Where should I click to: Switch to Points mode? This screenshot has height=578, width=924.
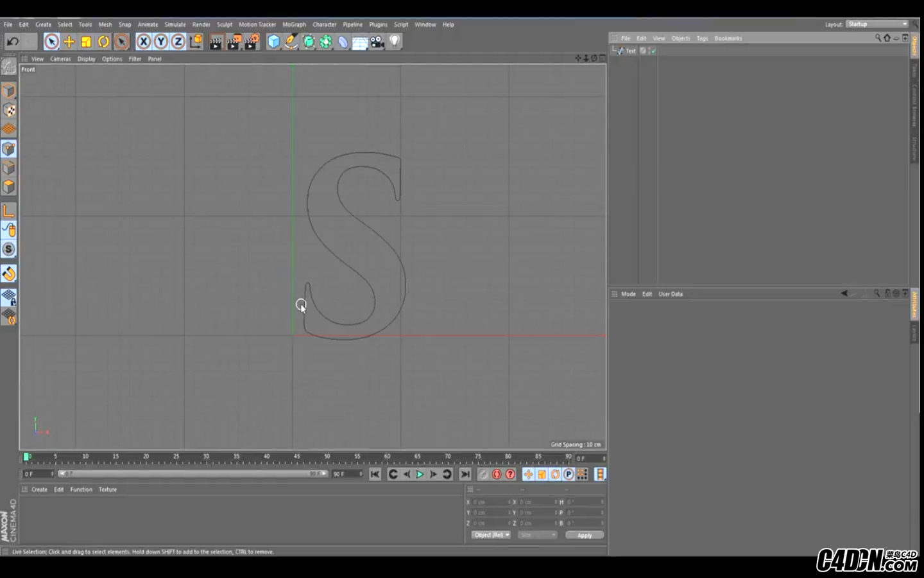[9, 149]
